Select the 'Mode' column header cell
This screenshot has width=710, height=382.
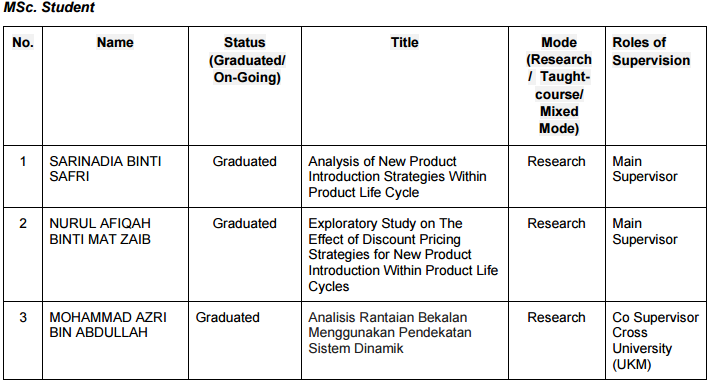[559, 85]
